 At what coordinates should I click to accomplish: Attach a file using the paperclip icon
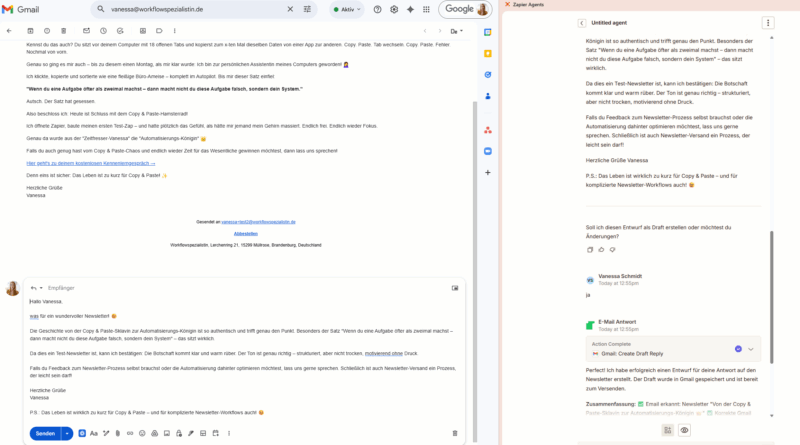pos(117,433)
